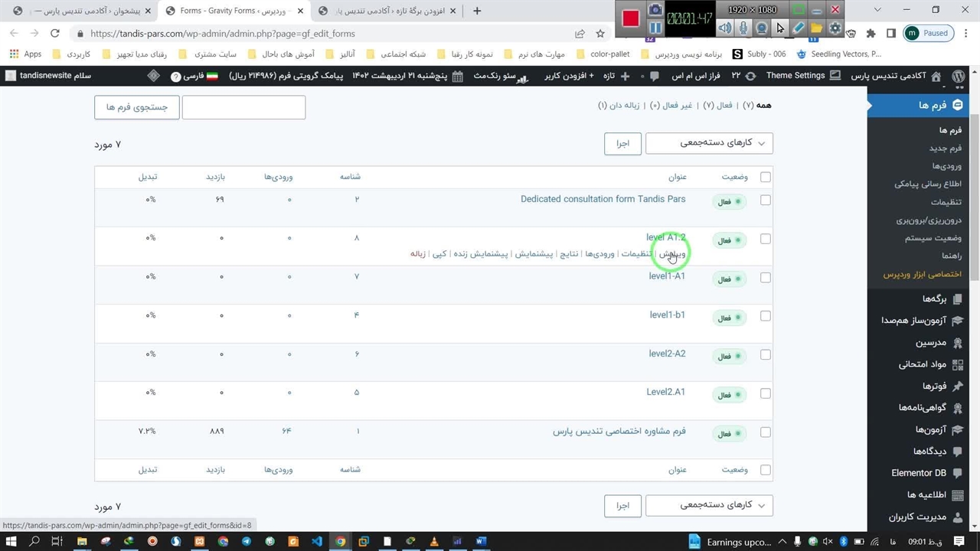Click the search forms (جستجوی فرم ها) button

[x=136, y=107]
